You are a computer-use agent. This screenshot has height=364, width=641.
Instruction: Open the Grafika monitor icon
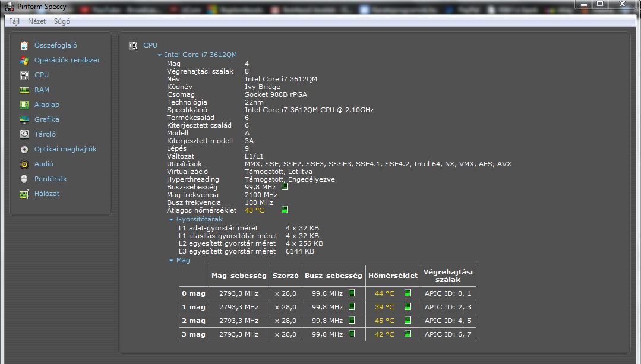(x=24, y=120)
